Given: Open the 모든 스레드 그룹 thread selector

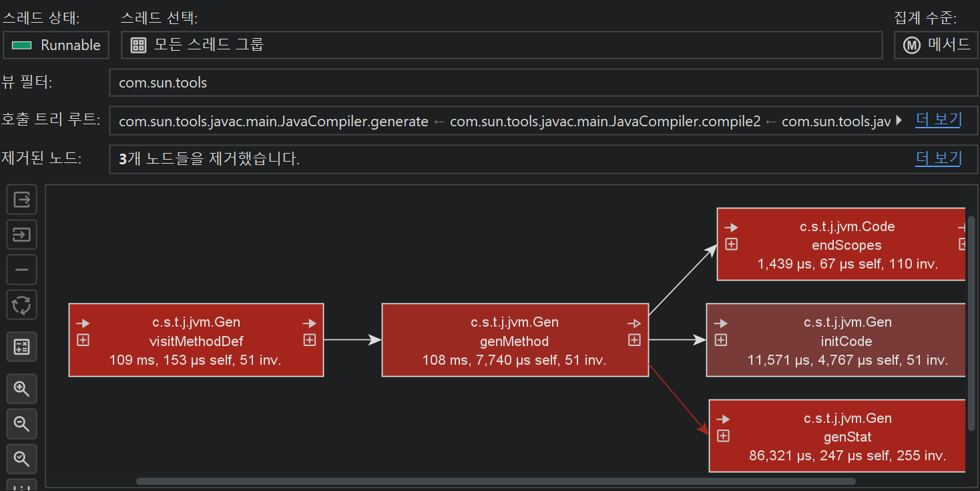Looking at the screenshot, I should coord(501,45).
